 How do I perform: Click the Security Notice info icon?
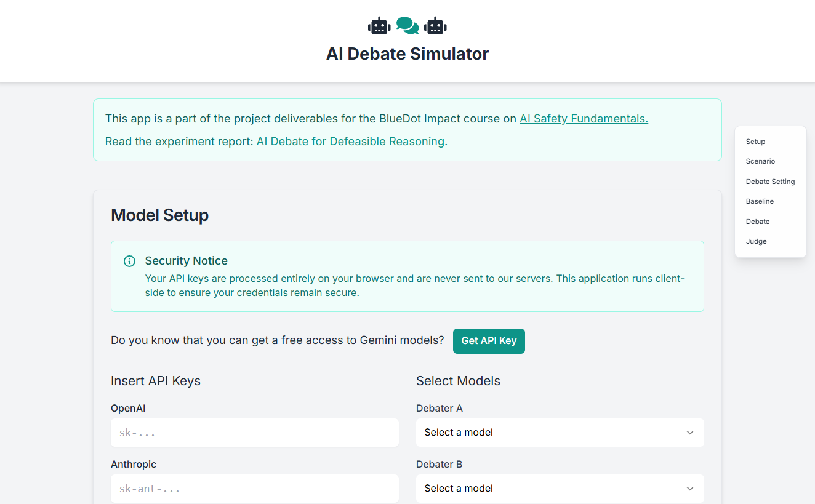tap(129, 261)
